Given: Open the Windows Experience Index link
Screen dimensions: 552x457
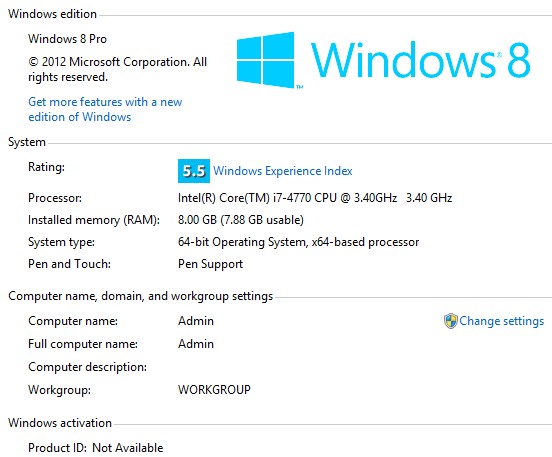Looking at the screenshot, I should tap(283, 171).
